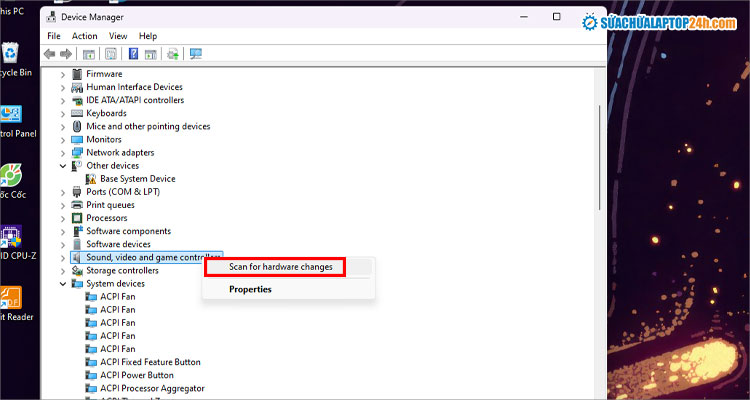750x400 pixels.
Task: Open the Action menu
Action: point(85,36)
